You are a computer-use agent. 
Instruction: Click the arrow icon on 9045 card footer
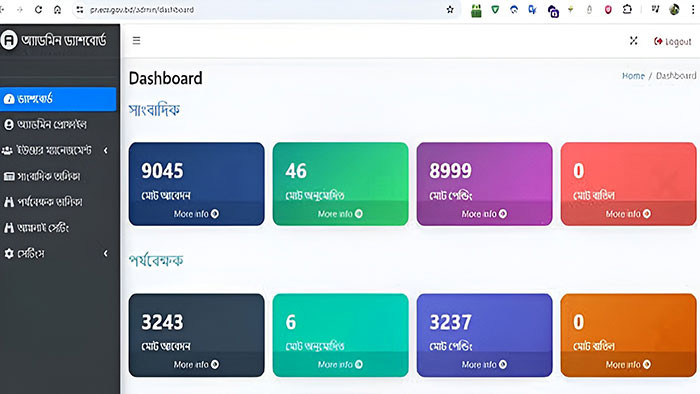(x=215, y=214)
